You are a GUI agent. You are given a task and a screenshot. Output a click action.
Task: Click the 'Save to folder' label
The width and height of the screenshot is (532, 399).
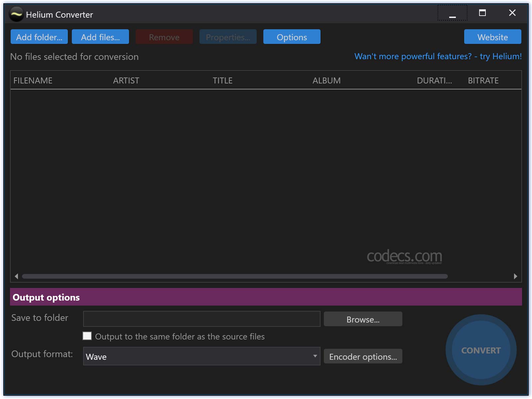[x=40, y=318]
